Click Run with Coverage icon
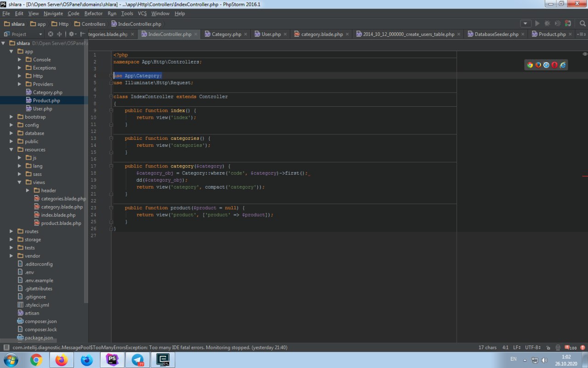This screenshot has width=588, height=368. [558, 23]
